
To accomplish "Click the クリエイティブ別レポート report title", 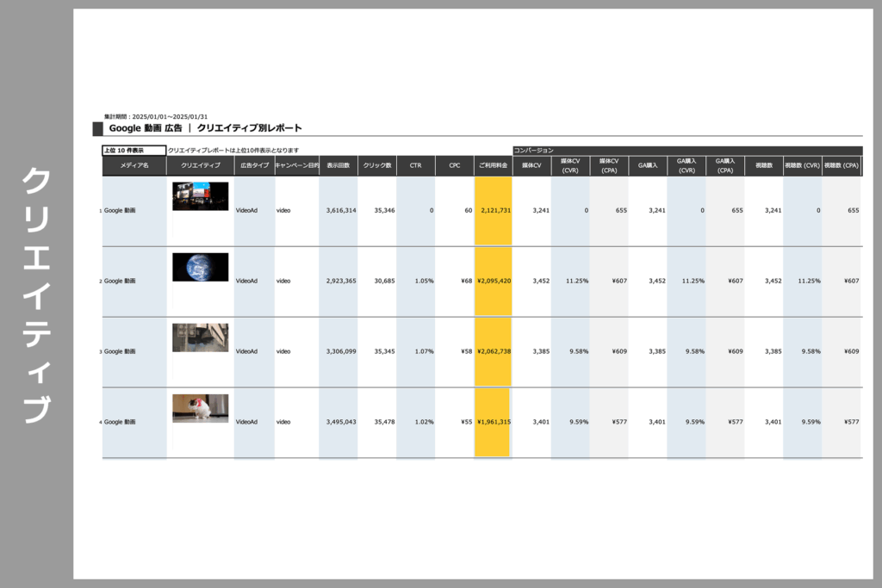I will [x=249, y=128].
